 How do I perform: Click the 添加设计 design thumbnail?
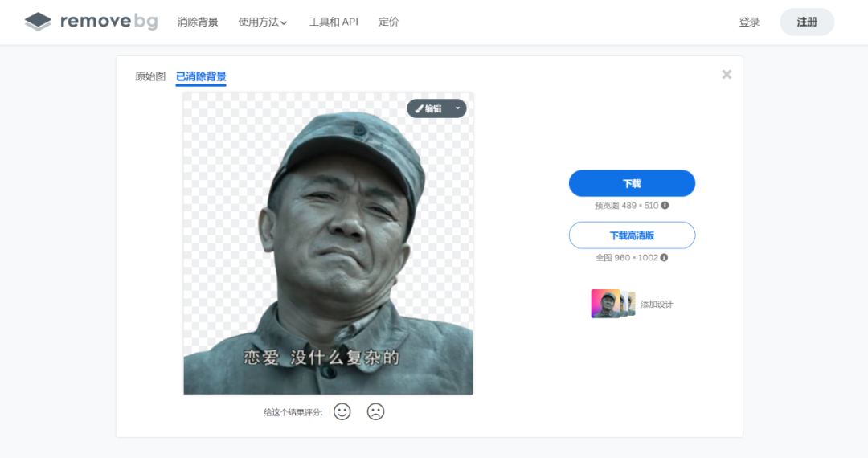(x=612, y=304)
